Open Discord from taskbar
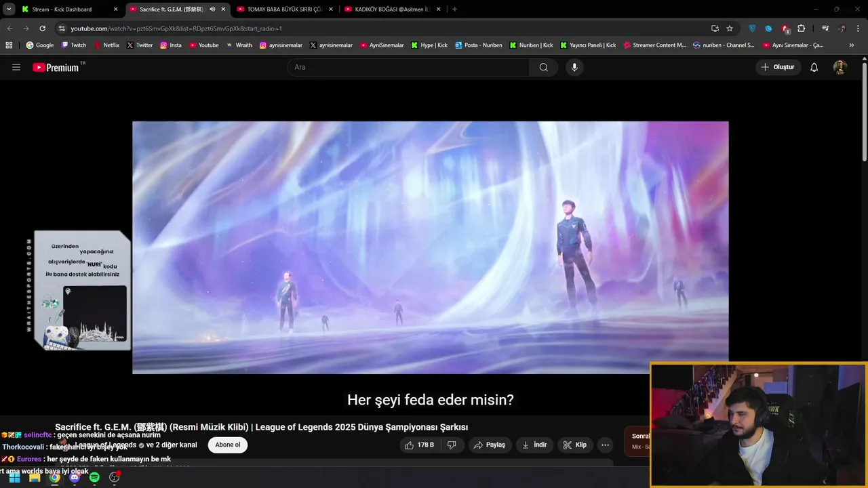The height and width of the screenshot is (488, 868). [x=75, y=477]
